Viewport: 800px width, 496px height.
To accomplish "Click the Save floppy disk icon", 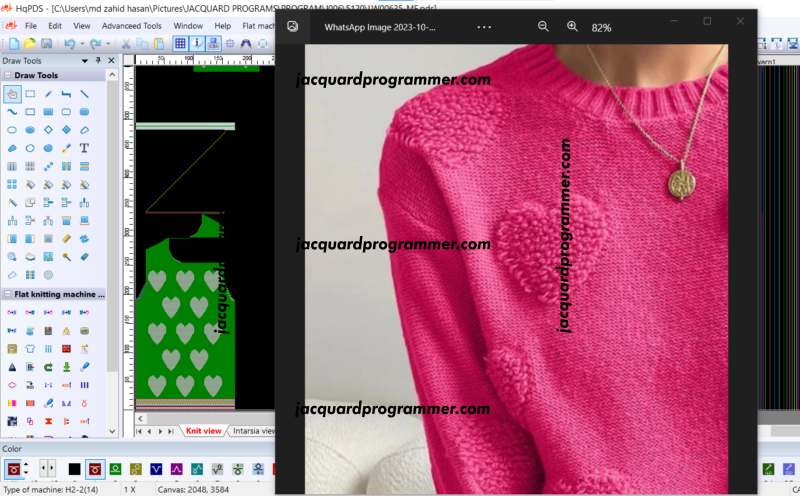I will pos(46,44).
